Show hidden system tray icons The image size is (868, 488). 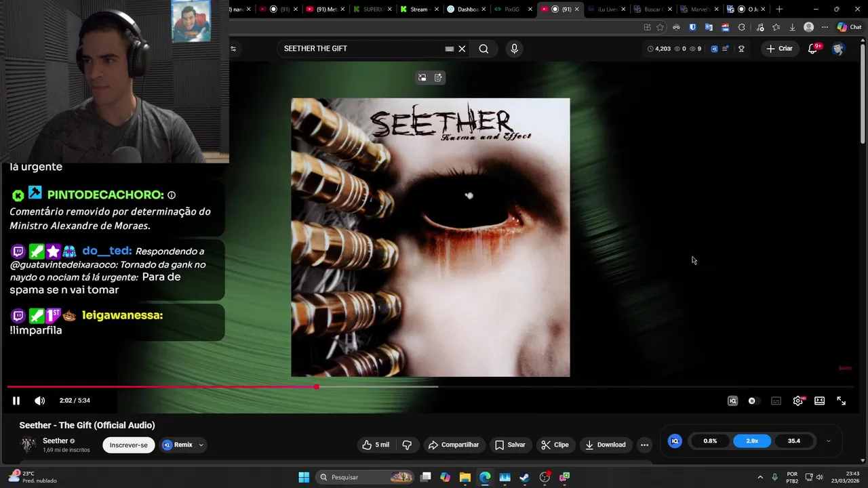pyautogui.click(x=760, y=477)
